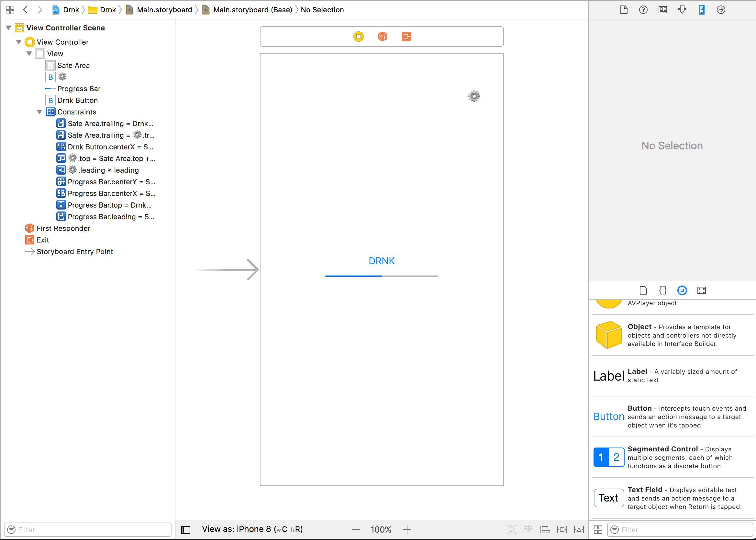Image resolution: width=756 pixels, height=540 pixels.
Task: Click the 100% zoom level
Action: 381,529
